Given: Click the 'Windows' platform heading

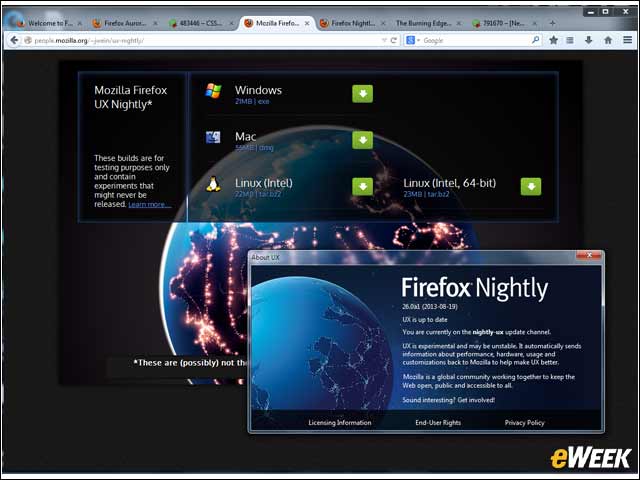Looking at the screenshot, I should pos(258,90).
